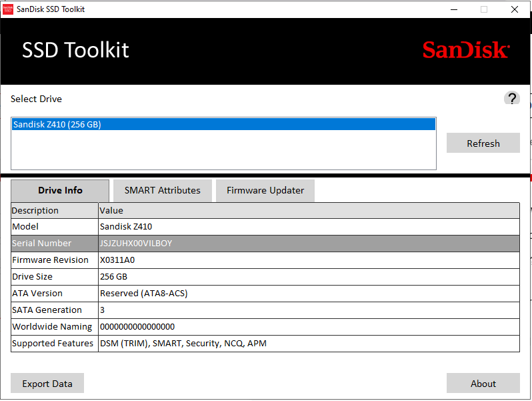
Task: Select the SATA Generation row label
Action: (55, 310)
